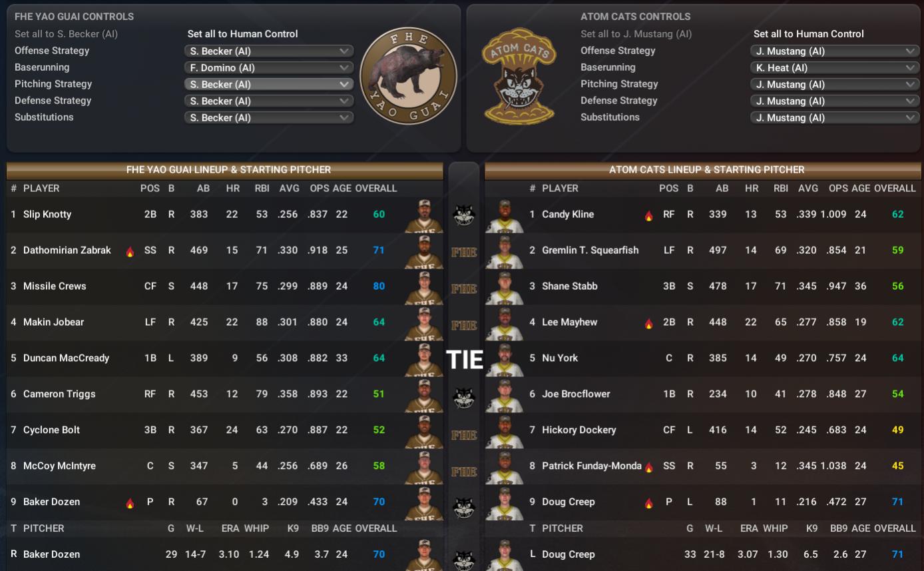Image resolution: width=924 pixels, height=571 pixels.
Task: Click the FHE matchup icon in Missile Crews row
Action: coord(464,288)
